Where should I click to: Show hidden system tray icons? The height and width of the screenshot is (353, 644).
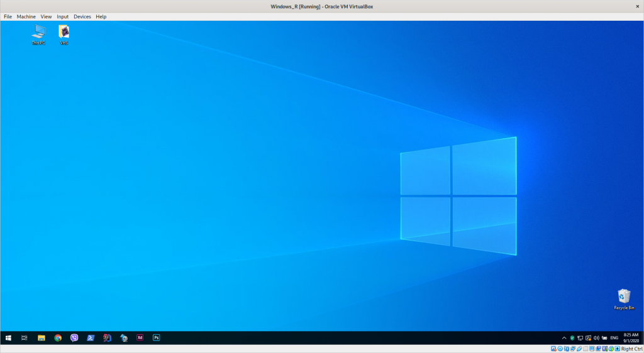coord(564,338)
